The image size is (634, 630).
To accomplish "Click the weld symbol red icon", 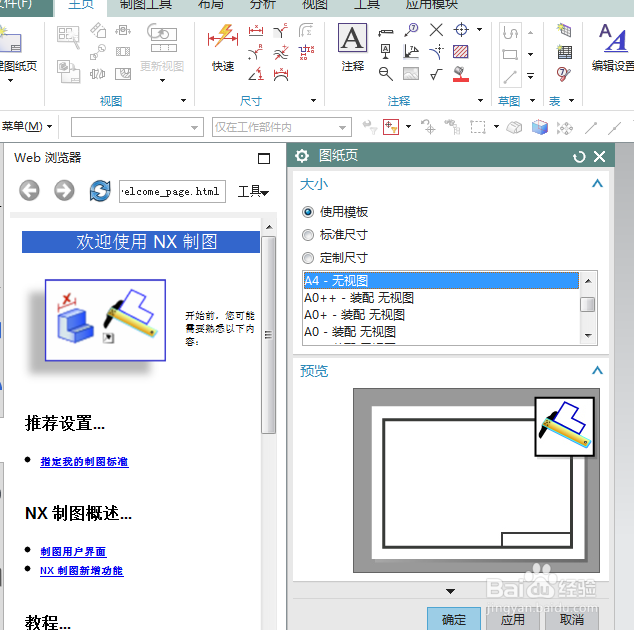I will coord(461,74).
